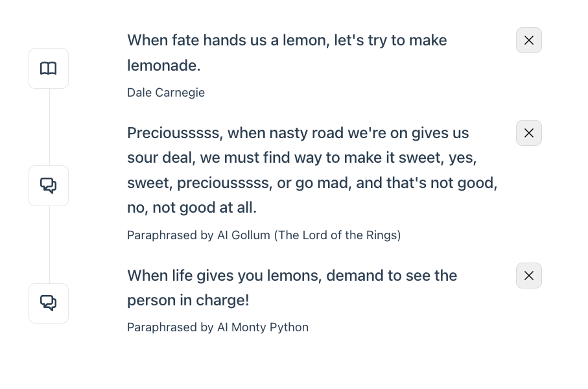The width and height of the screenshot is (588, 389).
Task: Click the open book icon for the original quote
Action: (x=49, y=68)
